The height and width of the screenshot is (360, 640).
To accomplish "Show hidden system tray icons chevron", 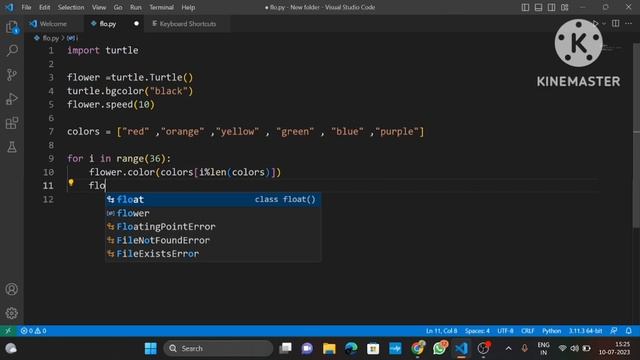I will click(x=509, y=349).
